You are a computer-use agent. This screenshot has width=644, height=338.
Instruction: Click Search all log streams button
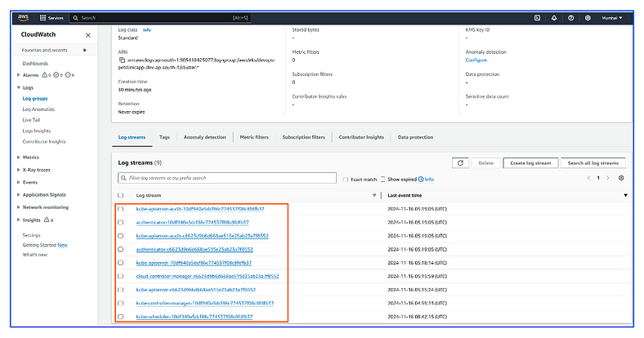tap(593, 162)
